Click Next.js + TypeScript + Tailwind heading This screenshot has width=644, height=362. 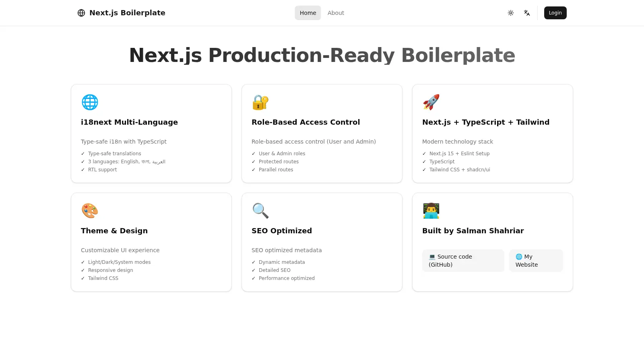[486, 122]
